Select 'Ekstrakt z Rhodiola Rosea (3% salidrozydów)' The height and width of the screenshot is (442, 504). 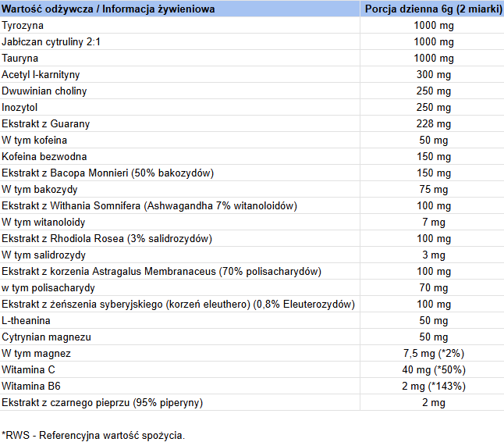click(x=107, y=239)
